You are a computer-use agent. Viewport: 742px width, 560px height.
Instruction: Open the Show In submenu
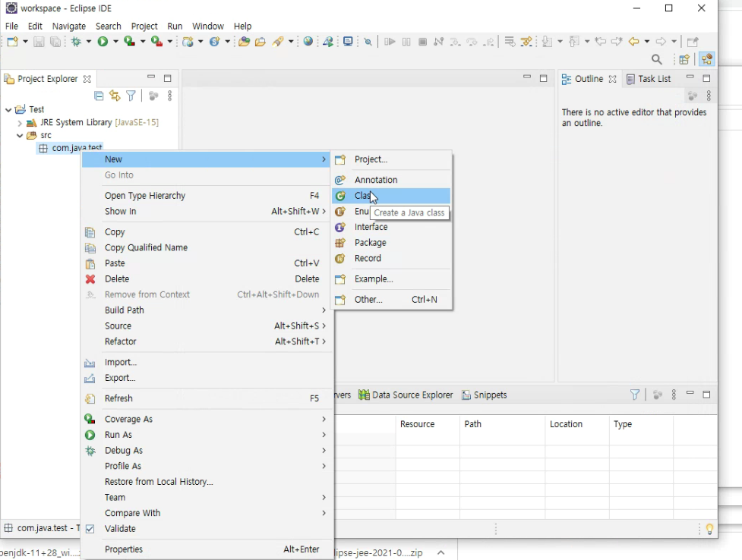[208, 212]
